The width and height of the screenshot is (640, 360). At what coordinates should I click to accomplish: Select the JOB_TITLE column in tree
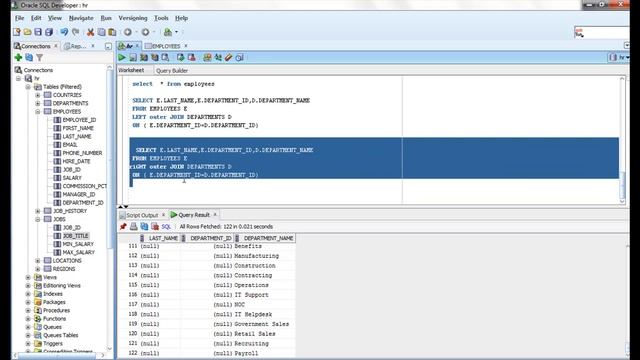(x=76, y=236)
